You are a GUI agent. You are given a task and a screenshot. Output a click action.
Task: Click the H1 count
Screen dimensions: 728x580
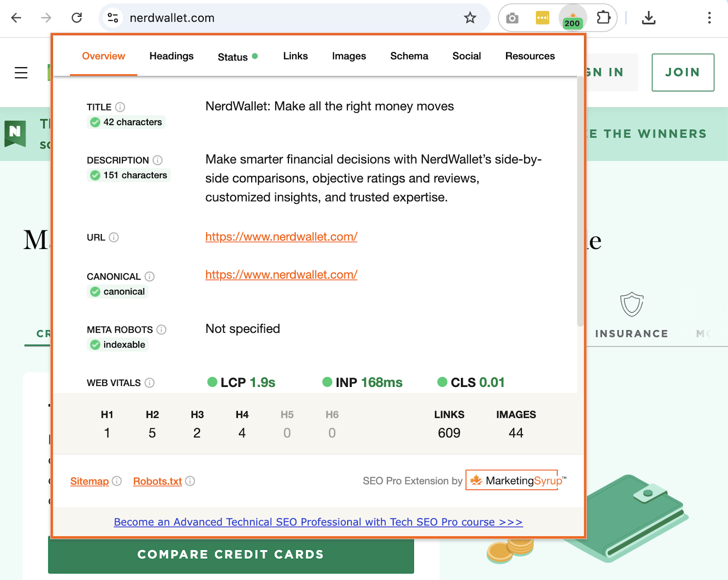pos(107,433)
